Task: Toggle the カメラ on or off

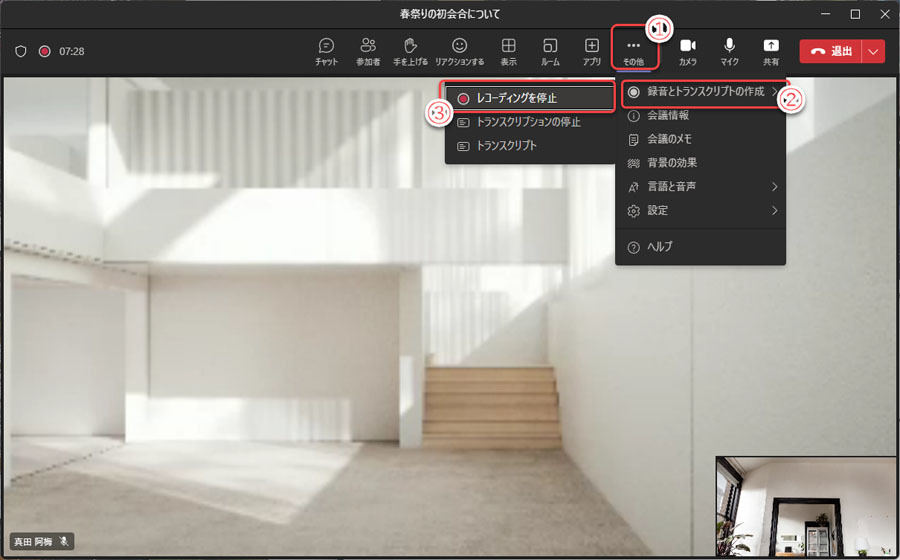Action: pyautogui.click(x=688, y=52)
